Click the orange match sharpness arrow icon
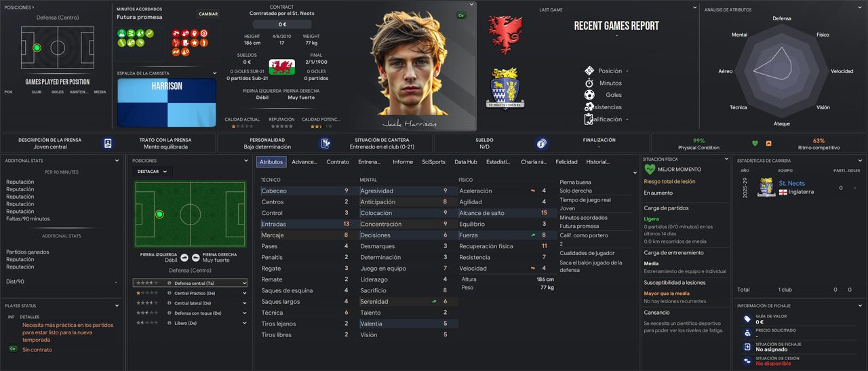The width and height of the screenshot is (868, 371). (769, 143)
